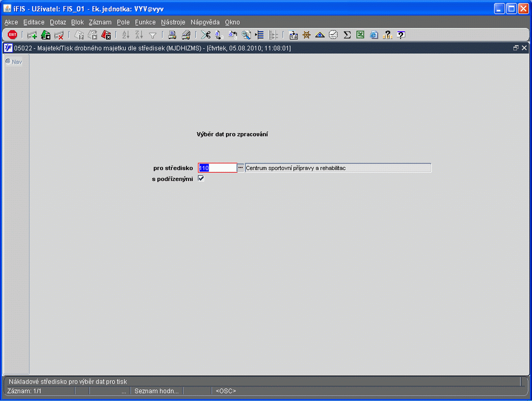Click the triangle with eye icon

[x=320, y=35]
